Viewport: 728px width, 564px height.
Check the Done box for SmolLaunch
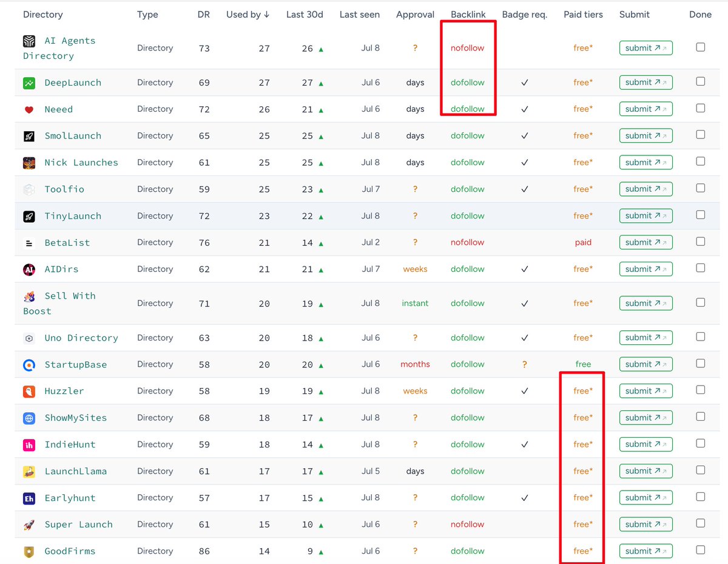point(701,135)
